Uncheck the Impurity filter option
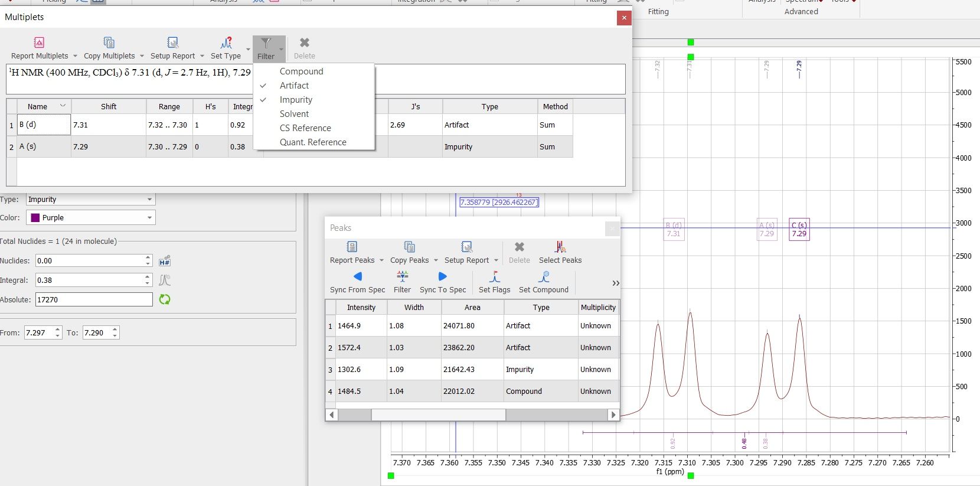 [296, 100]
